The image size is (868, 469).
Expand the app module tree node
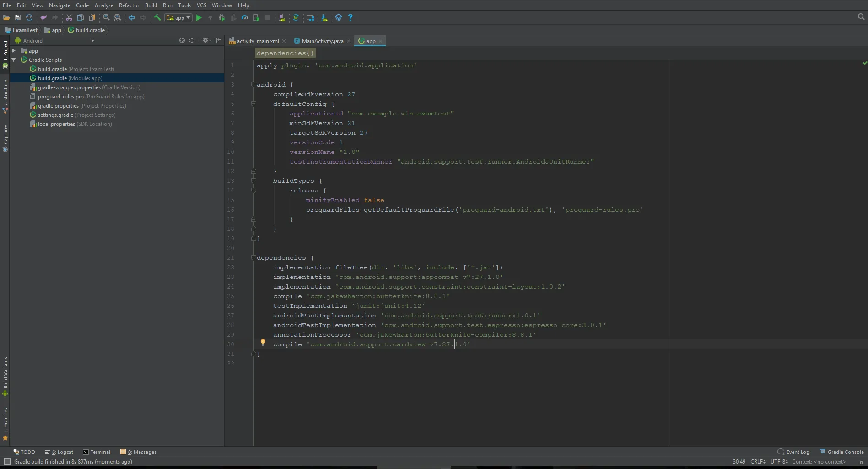[x=14, y=51]
